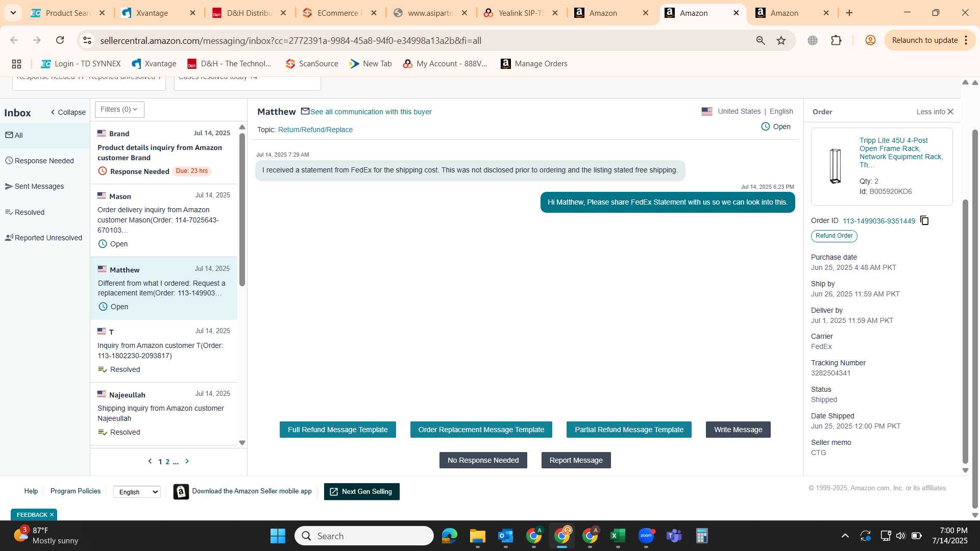Screen dimensions: 980x551
Task: Open the English language selector
Action: pyautogui.click(x=137, y=492)
